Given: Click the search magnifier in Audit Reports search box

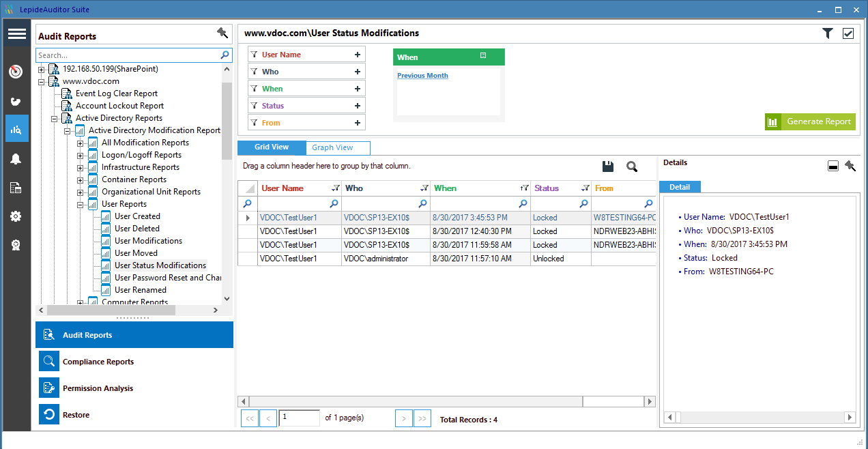Looking at the screenshot, I should [x=226, y=55].
